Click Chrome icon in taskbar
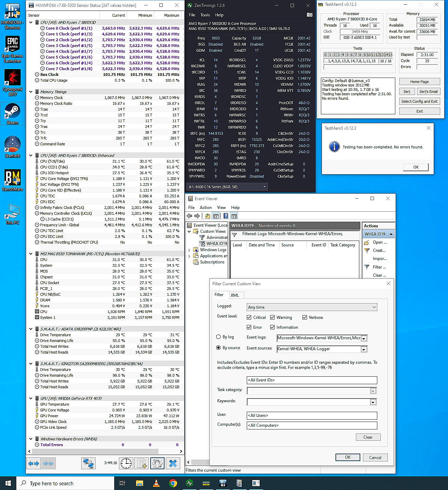 pyautogui.click(x=173, y=483)
